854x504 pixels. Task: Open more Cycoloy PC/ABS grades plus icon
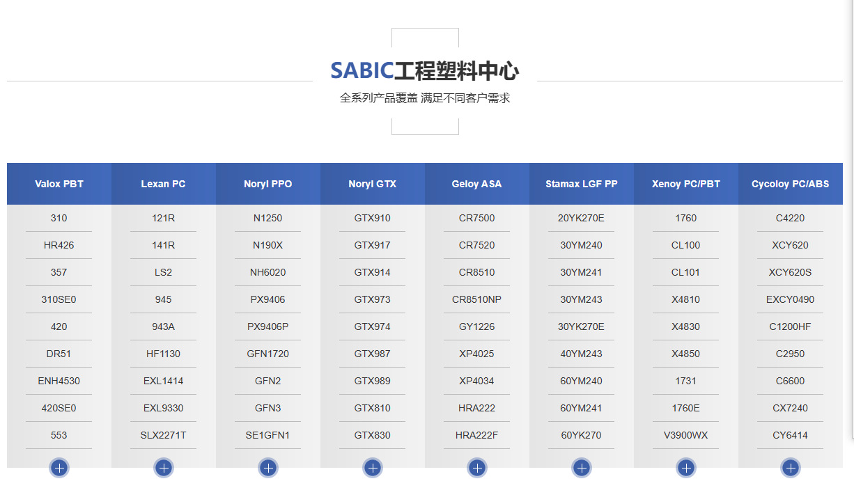791,468
